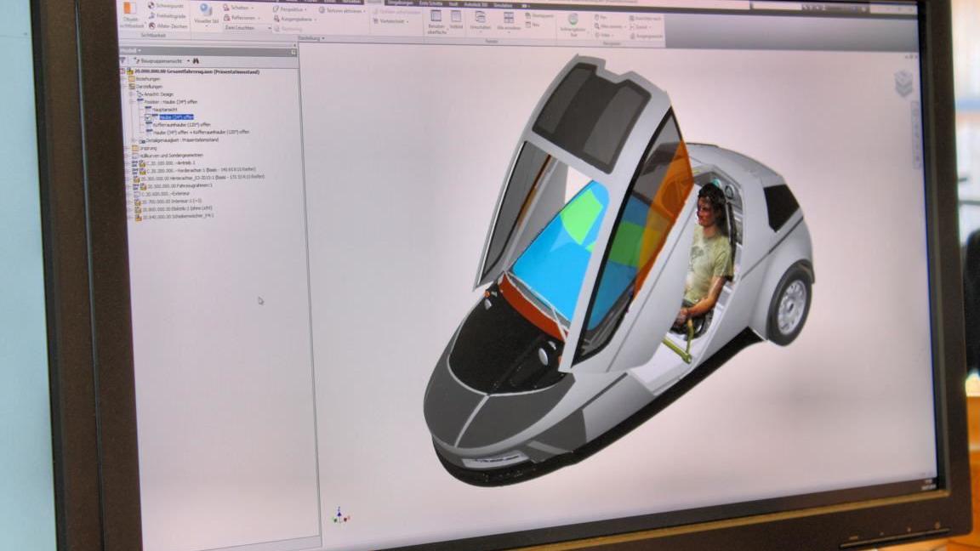Open the Visueller Stil style button
Image resolution: width=980 pixels, height=551 pixels.
[205, 12]
